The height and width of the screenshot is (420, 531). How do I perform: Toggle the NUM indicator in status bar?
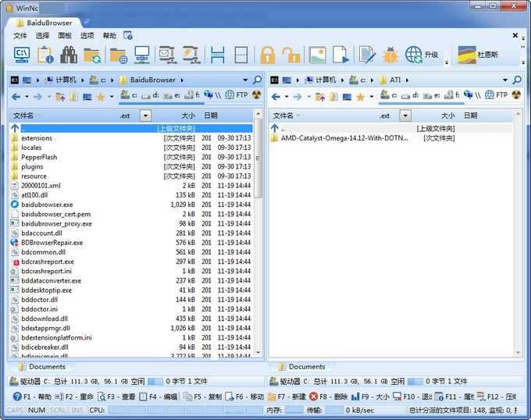pos(36,410)
